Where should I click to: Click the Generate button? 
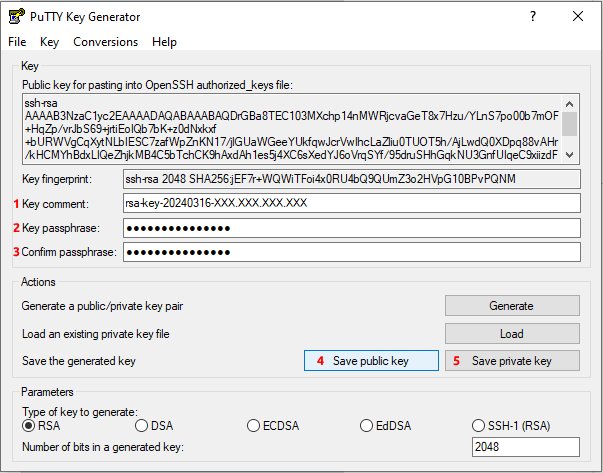coord(512,306)
